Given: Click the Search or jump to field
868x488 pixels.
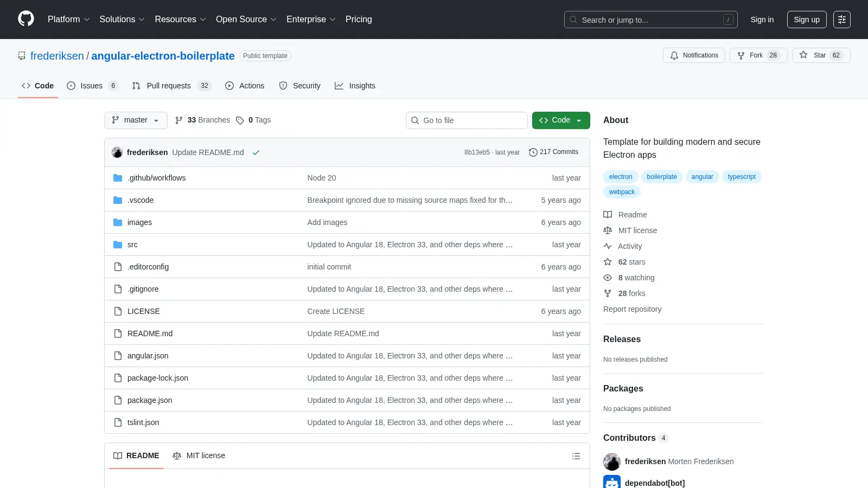Looking at the screenshot, I should tap(650, 20).
